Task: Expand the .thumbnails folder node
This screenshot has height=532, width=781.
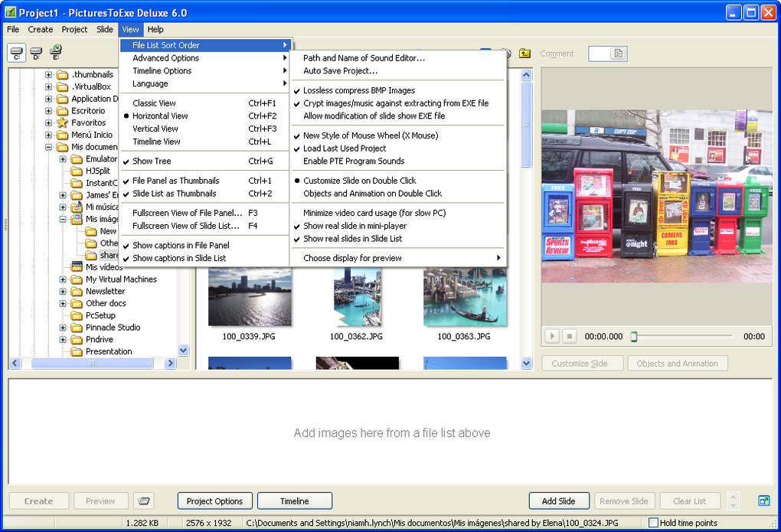Action: pos(49,75)
